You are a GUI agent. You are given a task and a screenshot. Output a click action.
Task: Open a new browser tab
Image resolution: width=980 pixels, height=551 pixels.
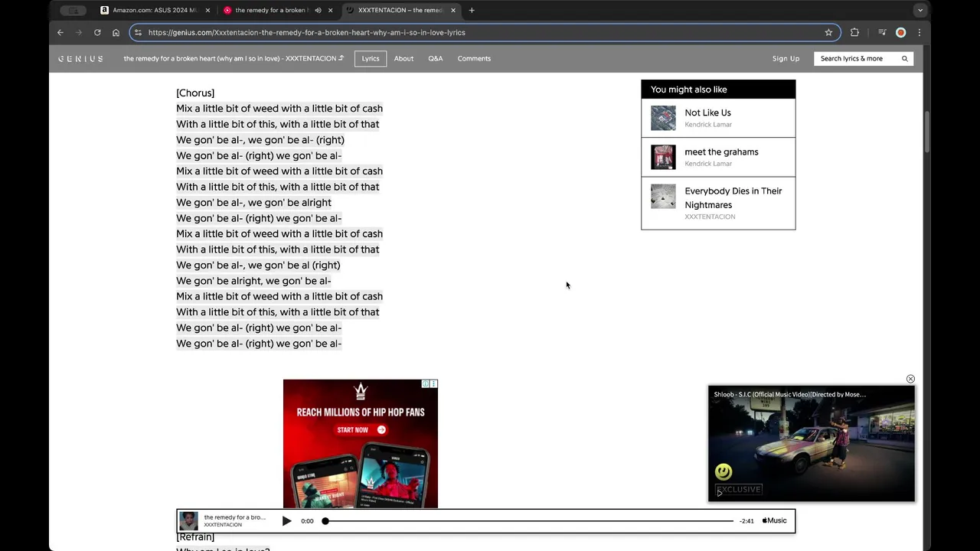coord(472,10)
